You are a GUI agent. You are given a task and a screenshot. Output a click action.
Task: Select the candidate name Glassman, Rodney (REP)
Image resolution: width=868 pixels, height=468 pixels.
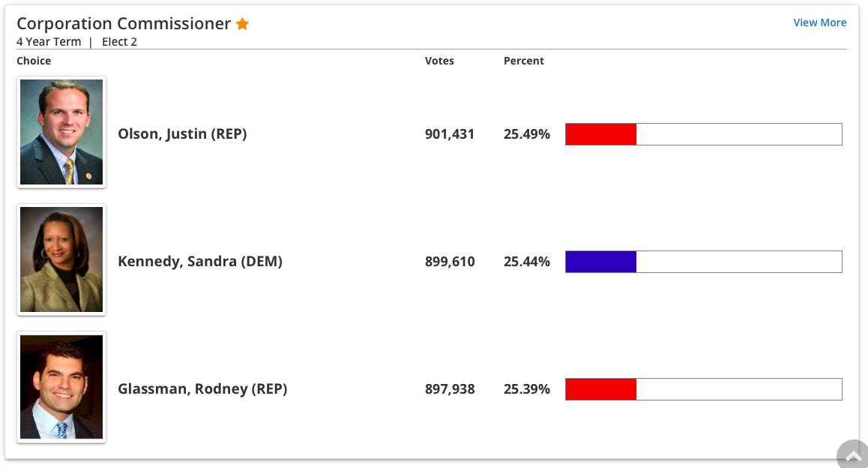coord(202,389)
